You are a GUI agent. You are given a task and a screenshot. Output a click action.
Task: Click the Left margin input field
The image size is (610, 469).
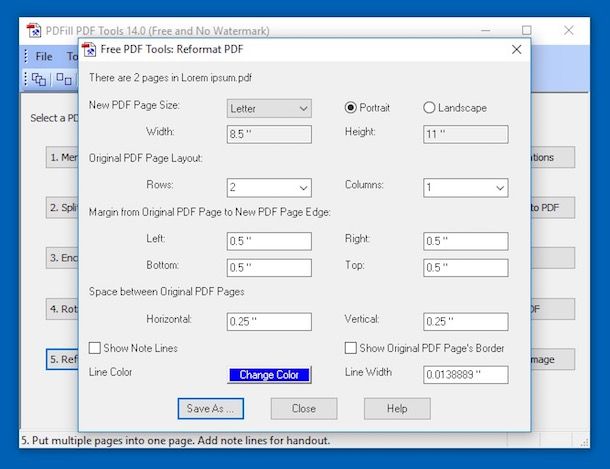[x=269, y=241]
